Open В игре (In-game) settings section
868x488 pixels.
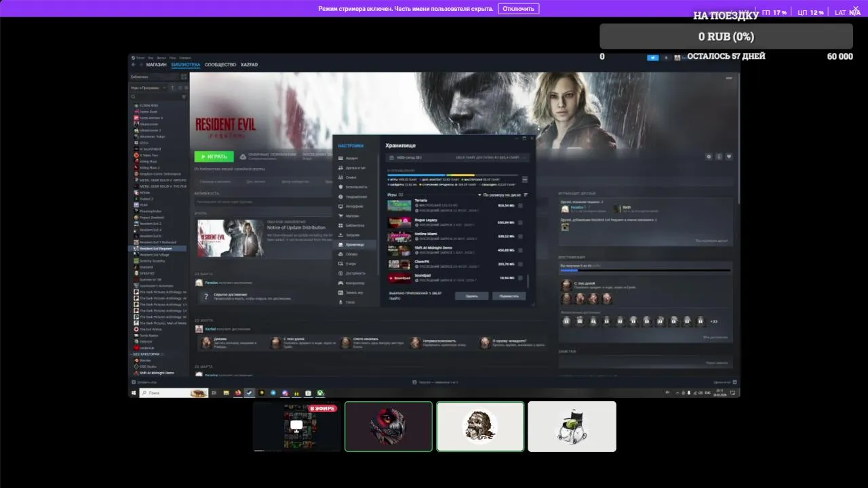pyautogui.click(x=355, y=263)
